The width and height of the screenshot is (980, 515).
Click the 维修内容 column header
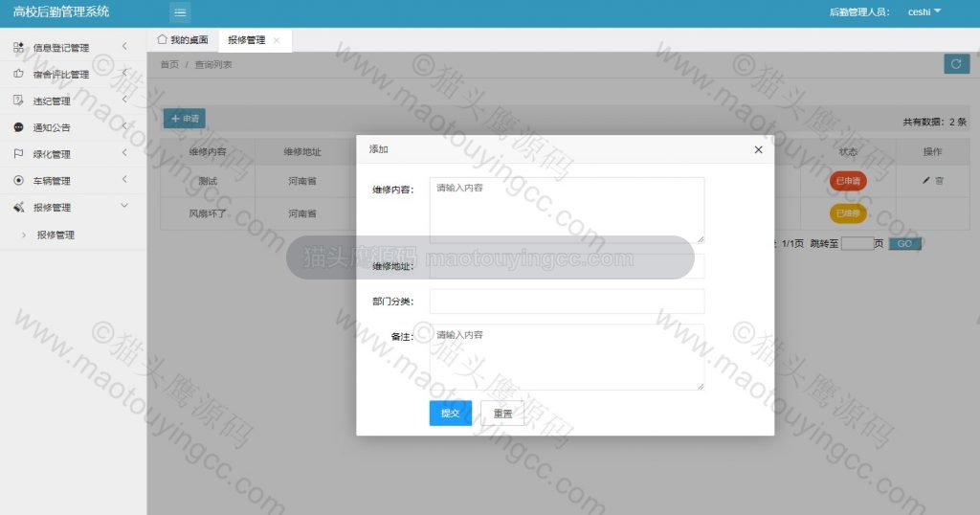click(x=208, y=151)
